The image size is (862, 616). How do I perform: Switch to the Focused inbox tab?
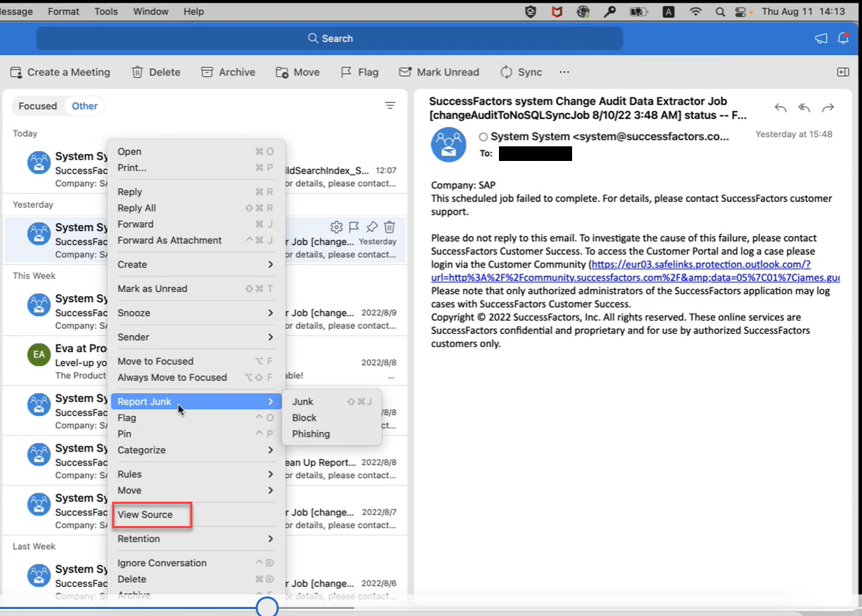click(38, 106)
